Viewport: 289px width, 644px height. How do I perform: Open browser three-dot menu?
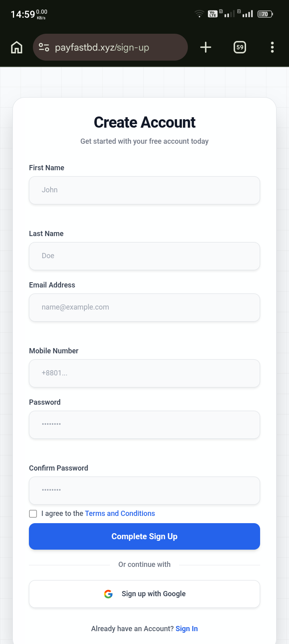pos(272,47)
